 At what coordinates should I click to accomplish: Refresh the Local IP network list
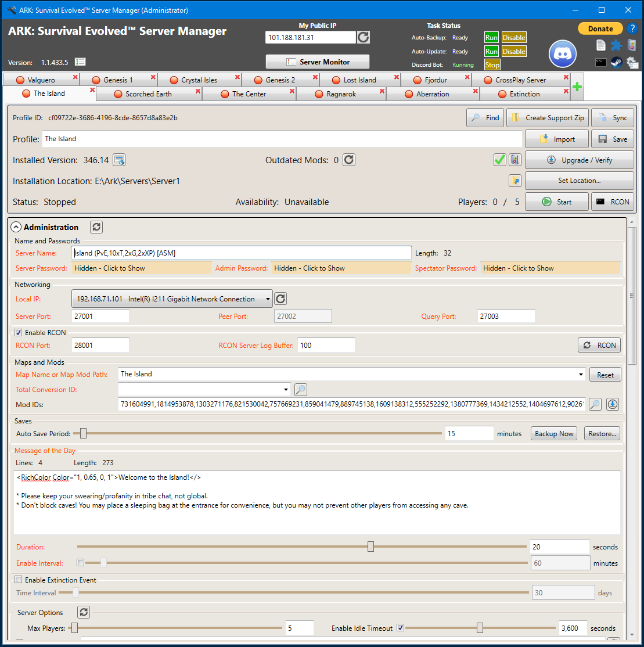coord(280,299)
